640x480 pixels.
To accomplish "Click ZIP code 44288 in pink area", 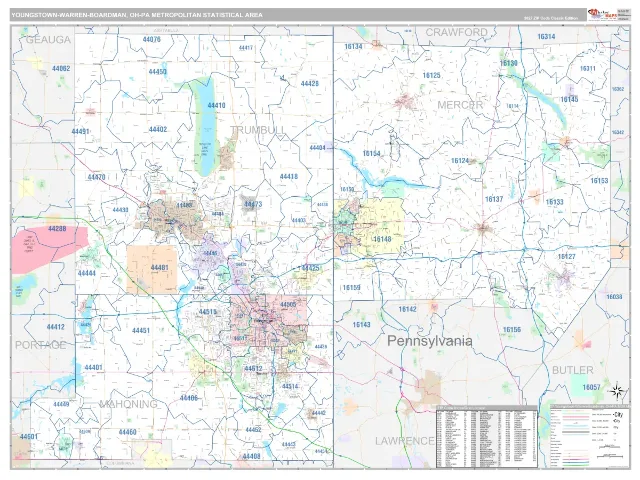I will pyautogui.click(x=57, y=229).
